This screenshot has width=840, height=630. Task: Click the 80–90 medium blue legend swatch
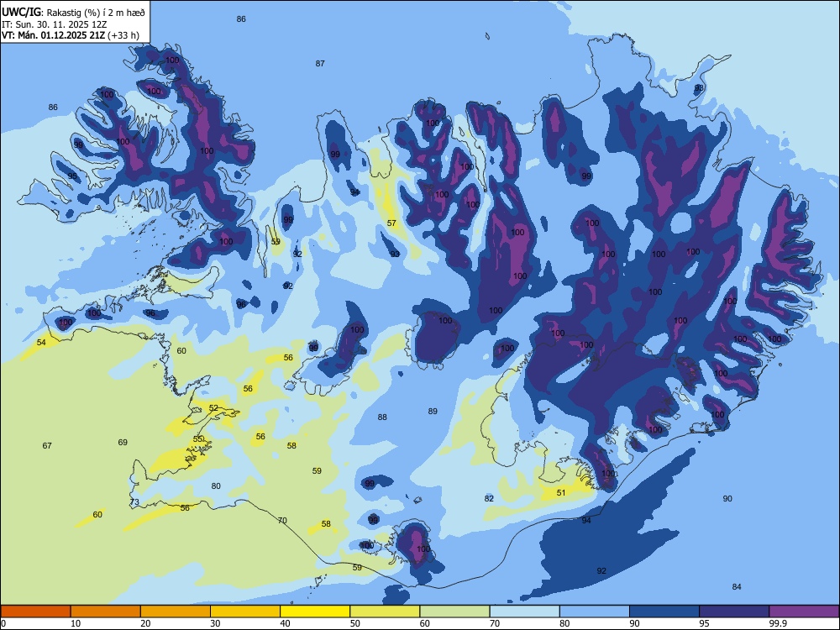click(x=595, y=612)
